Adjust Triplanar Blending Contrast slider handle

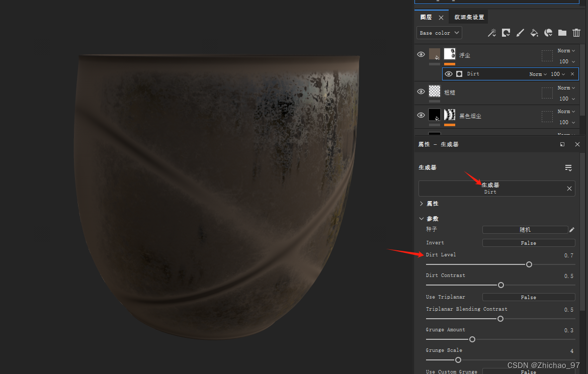500,319
